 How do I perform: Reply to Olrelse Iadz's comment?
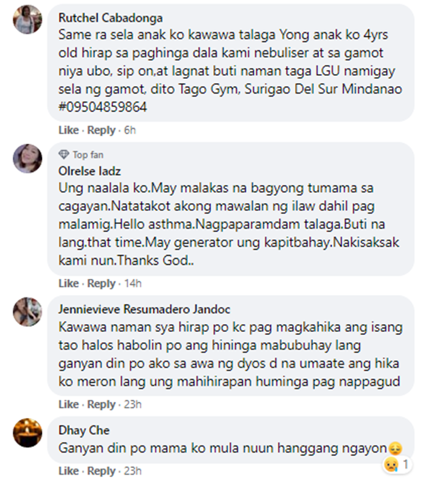102,284
